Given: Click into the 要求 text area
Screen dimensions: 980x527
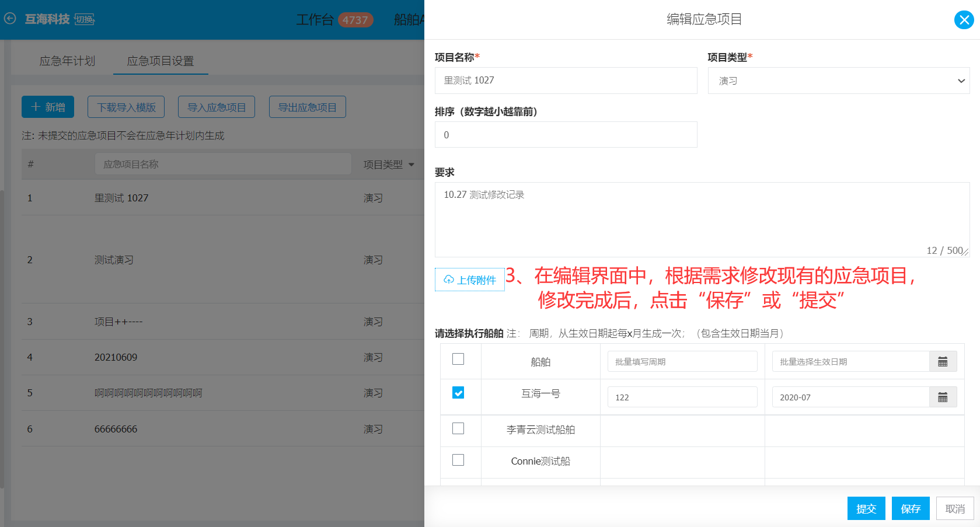Looking at the screenshot, I should pyautogui.click(x=702, y=219).
